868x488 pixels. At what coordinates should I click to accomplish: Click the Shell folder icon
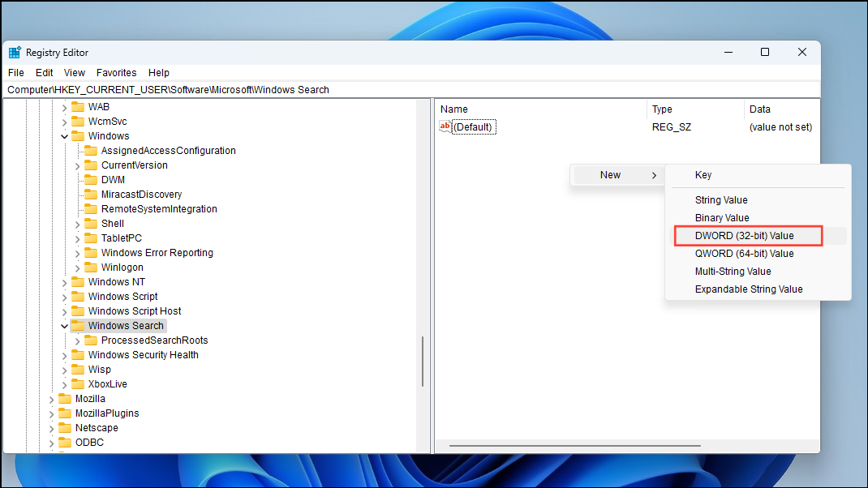pyautogui.click(x=91, y=224)
